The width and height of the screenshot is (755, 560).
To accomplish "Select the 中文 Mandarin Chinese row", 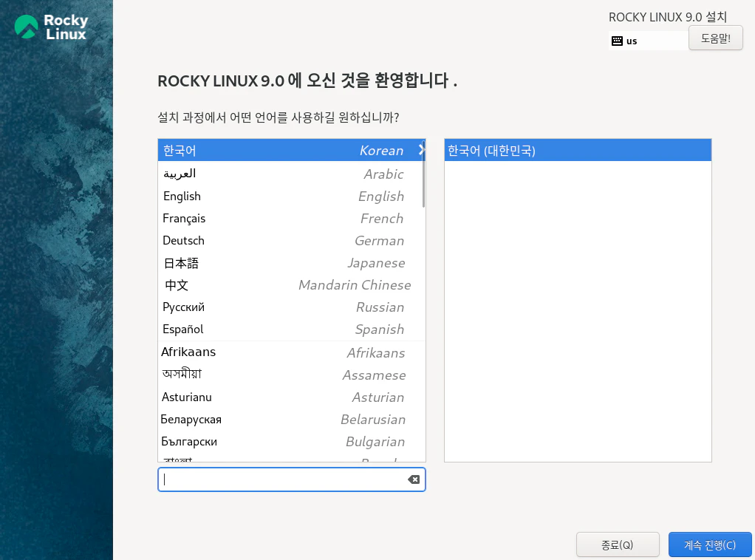I will 291,284.
